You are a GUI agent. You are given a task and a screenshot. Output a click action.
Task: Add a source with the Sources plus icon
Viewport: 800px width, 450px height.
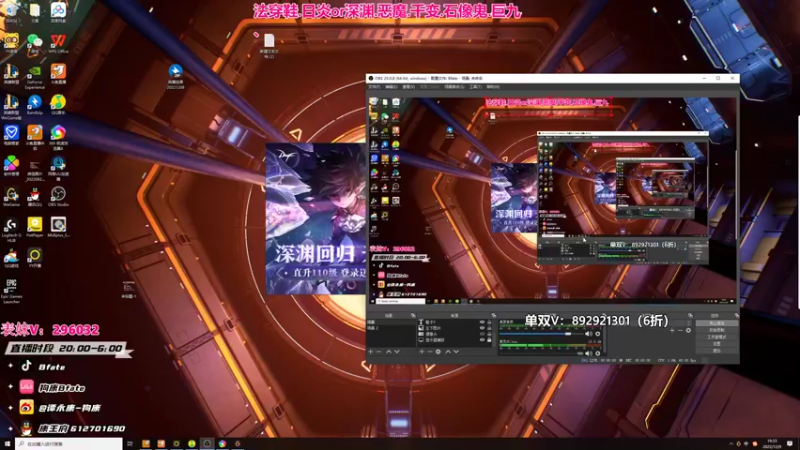(x=421, y=352)
